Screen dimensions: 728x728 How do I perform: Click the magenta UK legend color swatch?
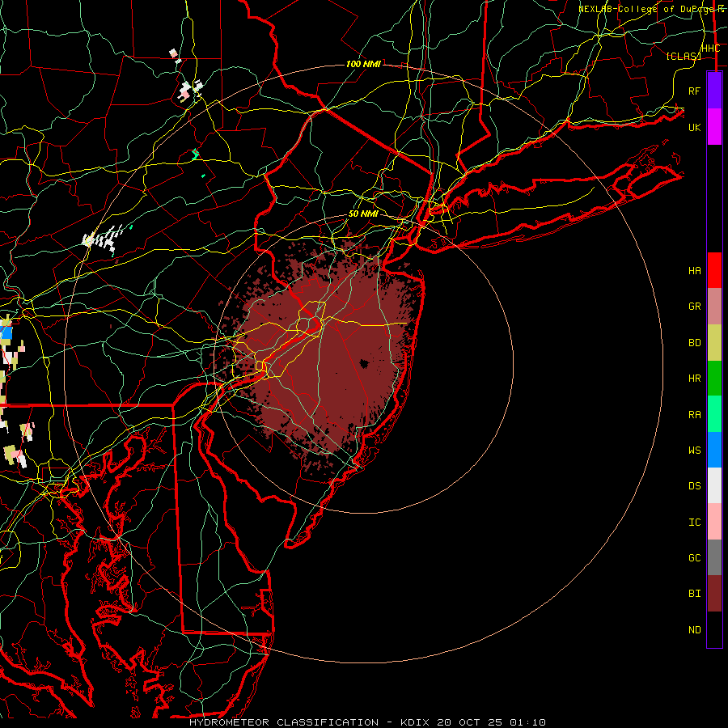click(714, 127)
